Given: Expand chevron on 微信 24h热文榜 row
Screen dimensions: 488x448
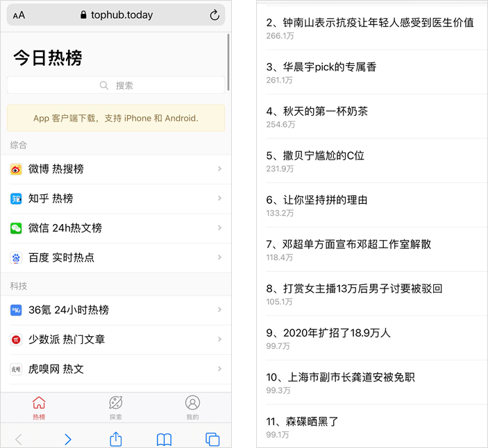Looking at the screenshot, I should click(219, 228).
